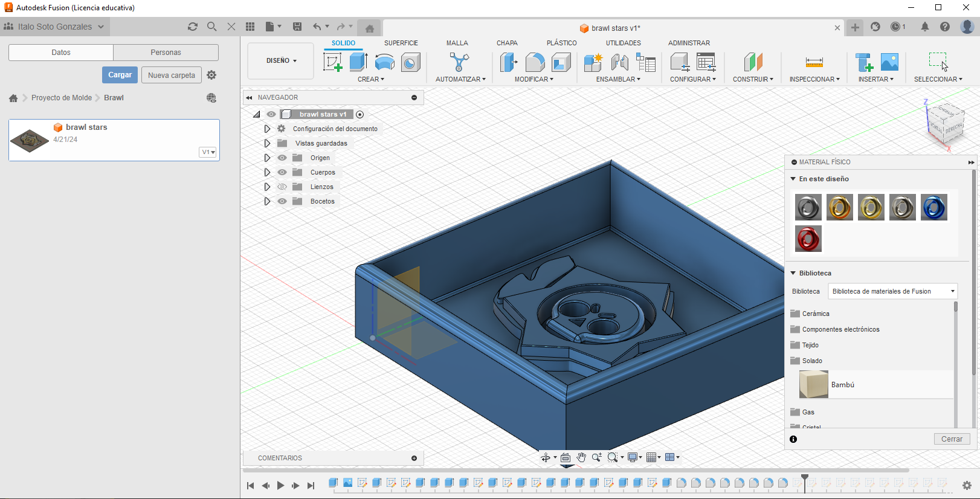Select the Joint tool icon
Viewport: 980px width, 499px height.
pos(619,62)
